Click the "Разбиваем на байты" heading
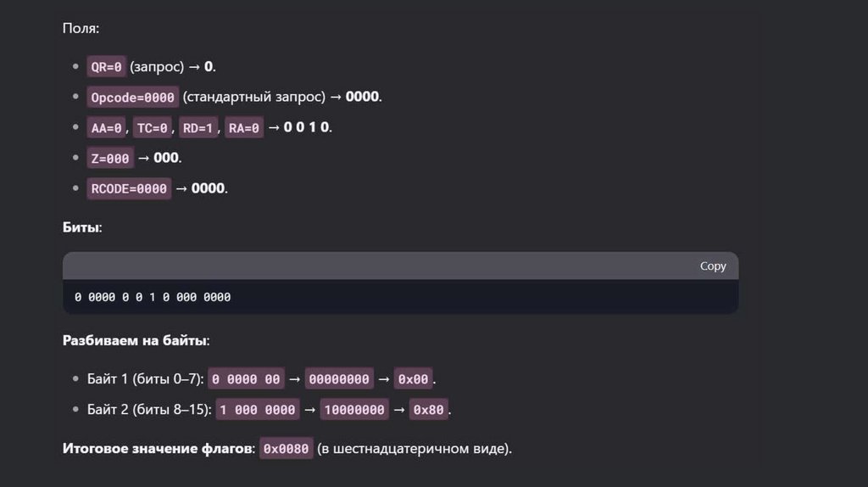The width and height of the screenshot is (868, 487). coord(136,340)
